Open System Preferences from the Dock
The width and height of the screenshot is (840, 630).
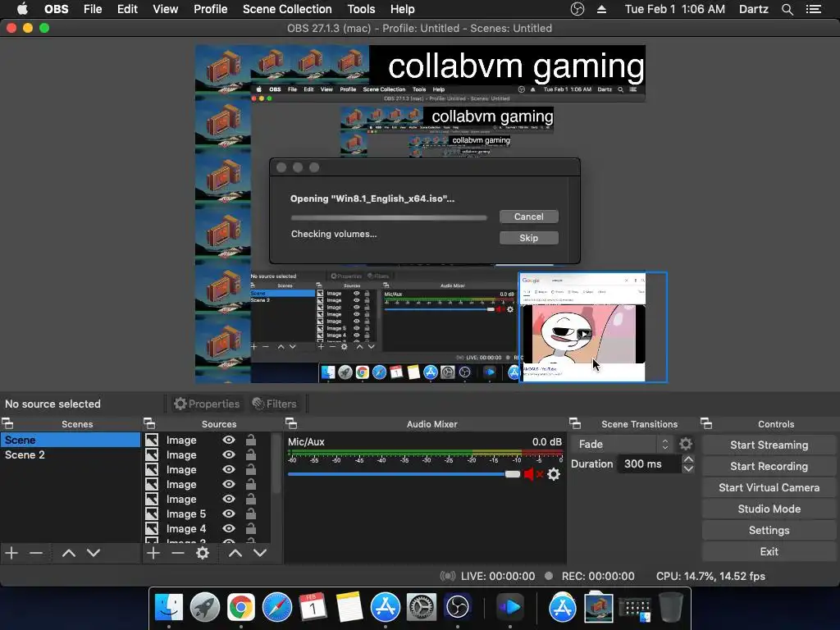[x=422, y=607]
